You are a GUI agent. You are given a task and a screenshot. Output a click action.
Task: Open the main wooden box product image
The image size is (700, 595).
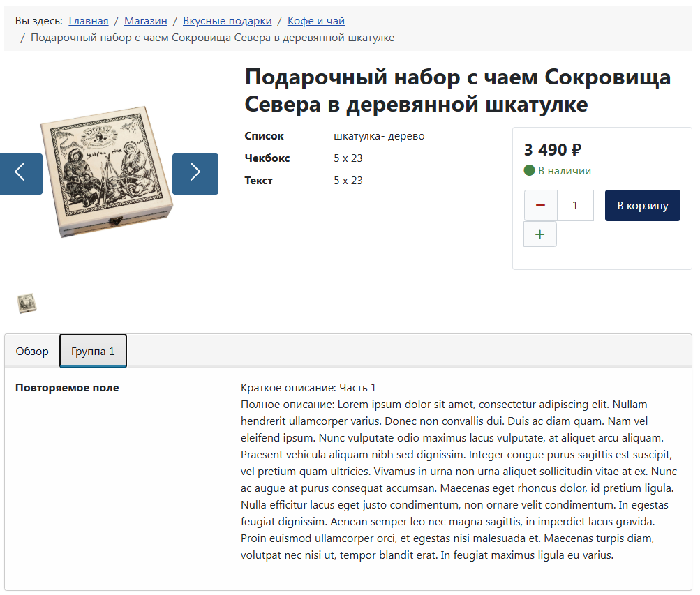107,172
